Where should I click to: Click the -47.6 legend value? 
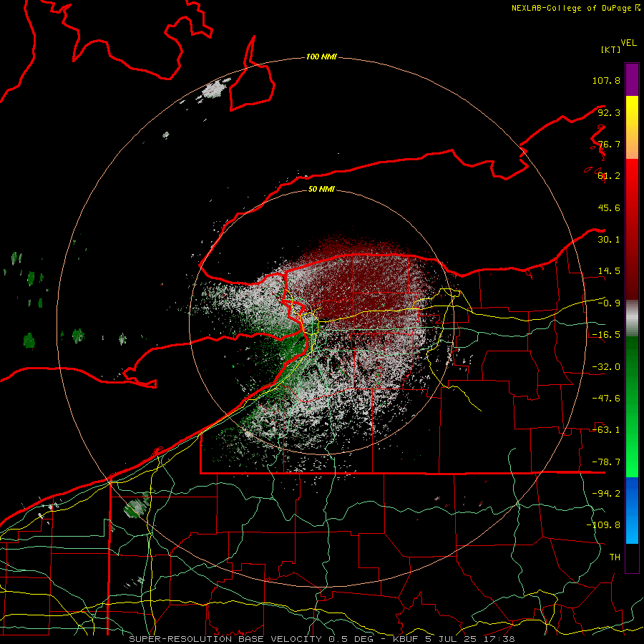pos(606,399)
